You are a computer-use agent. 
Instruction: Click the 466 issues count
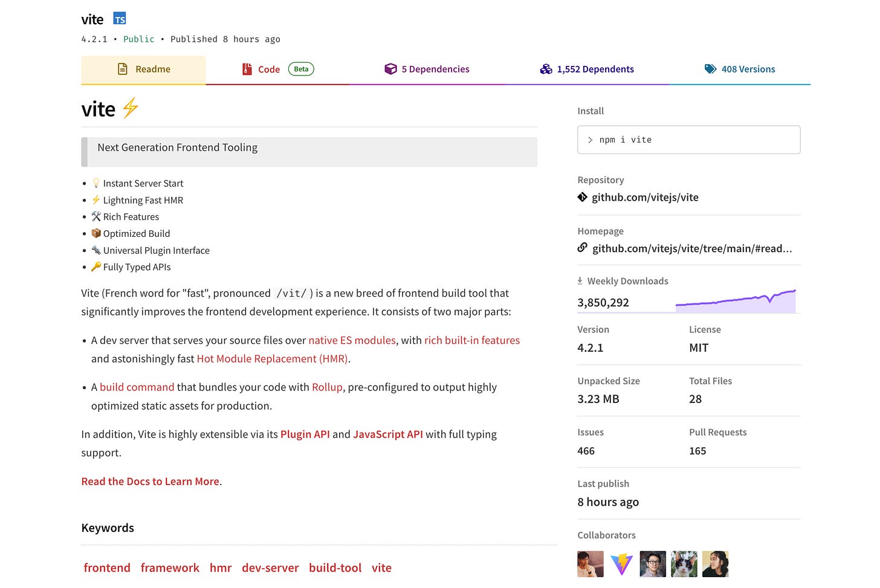586,451
